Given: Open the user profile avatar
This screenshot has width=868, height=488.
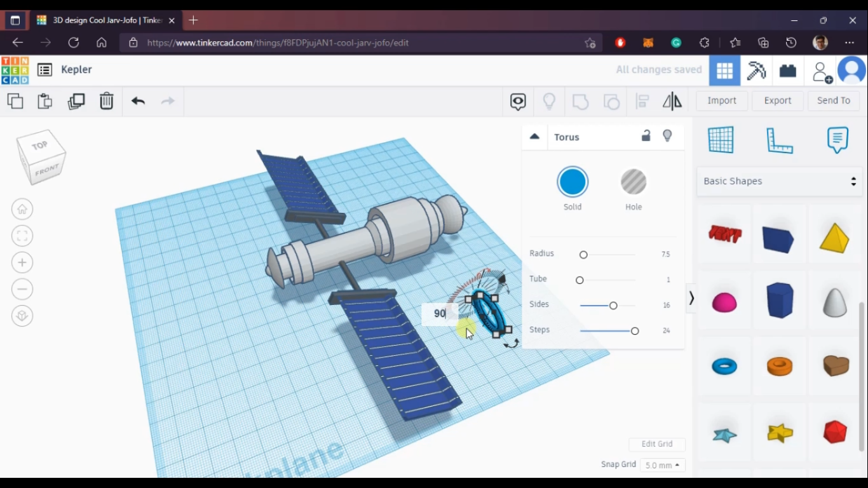Looking at the screenshot, I should point(852,71).
